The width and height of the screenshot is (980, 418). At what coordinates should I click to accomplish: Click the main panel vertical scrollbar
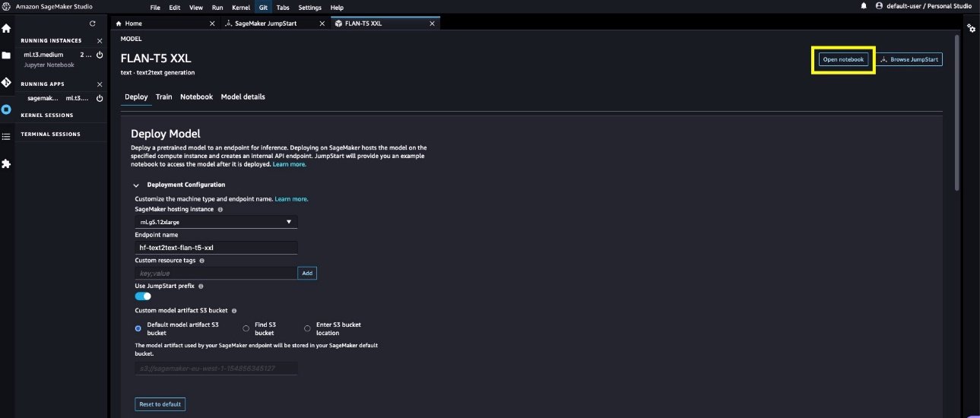coord(957,114)
